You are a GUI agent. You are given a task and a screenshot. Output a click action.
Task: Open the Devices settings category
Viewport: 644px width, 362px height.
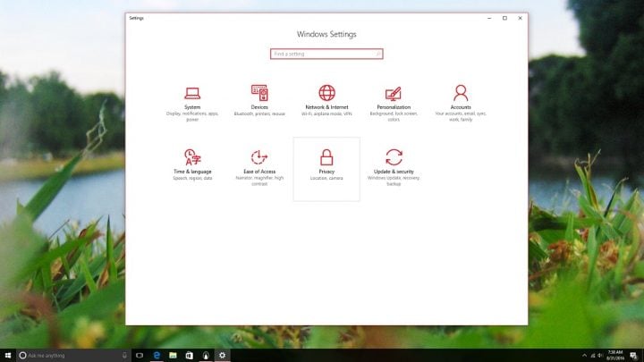pos(259,104)
